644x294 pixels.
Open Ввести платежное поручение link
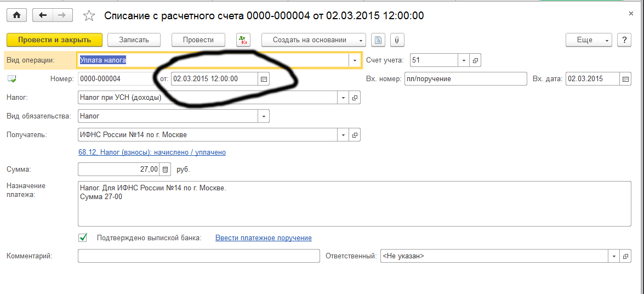coord(264,238)
